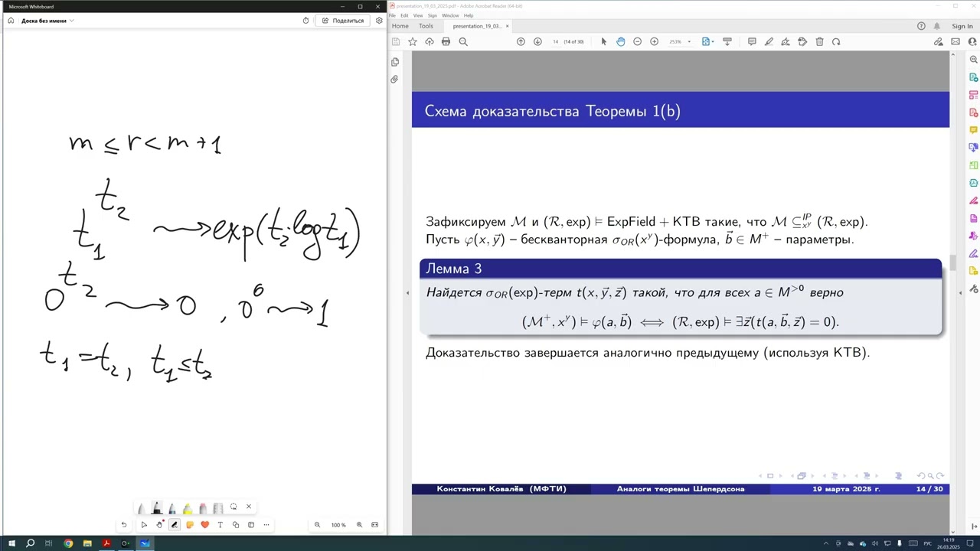The image size is (980, 551).
Task: Print the PDF using printer icon
Action: 446,41
